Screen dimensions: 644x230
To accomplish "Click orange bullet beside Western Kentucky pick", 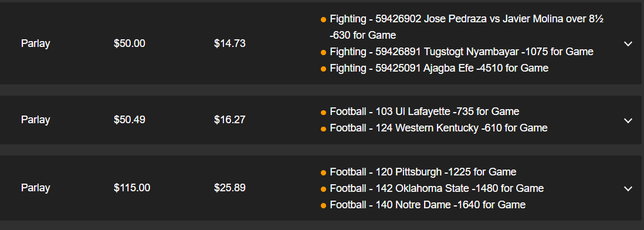I will [x=323, y=128].
